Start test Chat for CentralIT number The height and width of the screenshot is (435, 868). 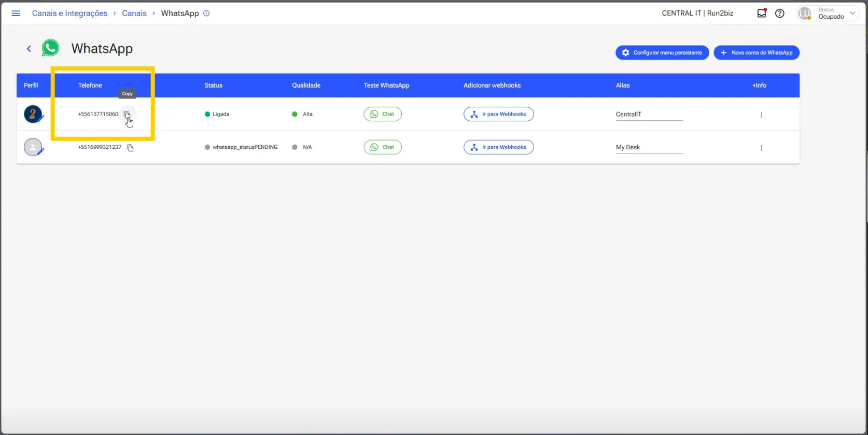coord(383,114)
